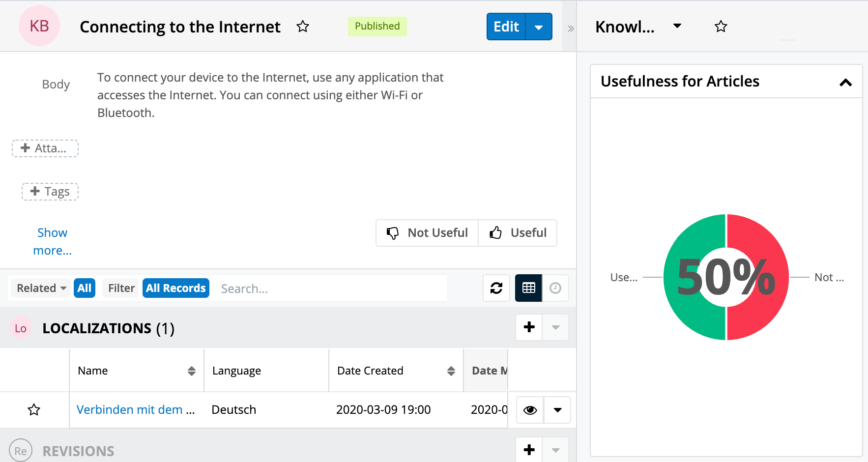Screen dimensions: 868x462
Task: Open the activity stream clock icon
Action: coord(555,288)
